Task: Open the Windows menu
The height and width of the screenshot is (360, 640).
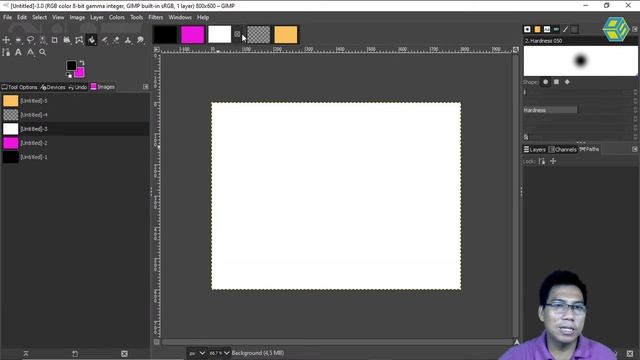Action: tap(180, 18)
